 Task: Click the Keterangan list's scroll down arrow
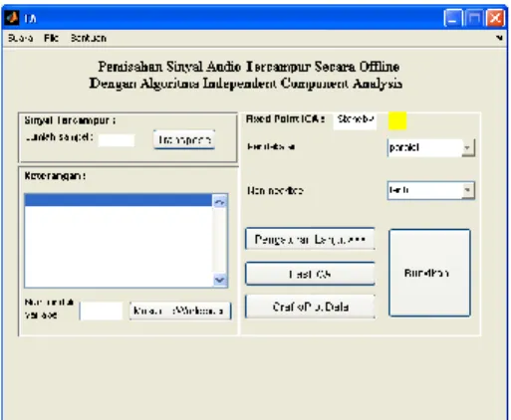tap(219, 280)
